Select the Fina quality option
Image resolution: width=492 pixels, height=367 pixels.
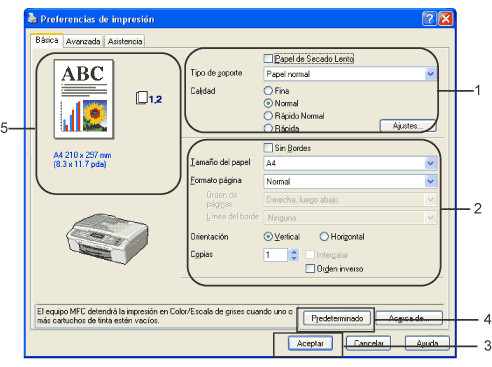point(268,90)
